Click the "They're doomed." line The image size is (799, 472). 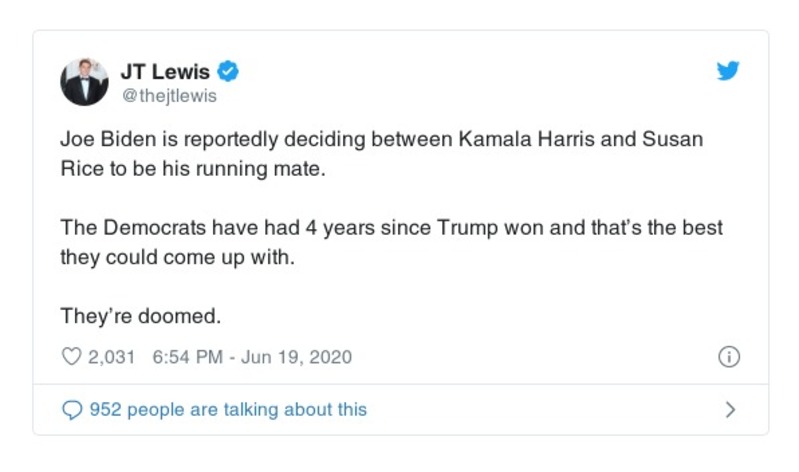click(x=139, y=315)
